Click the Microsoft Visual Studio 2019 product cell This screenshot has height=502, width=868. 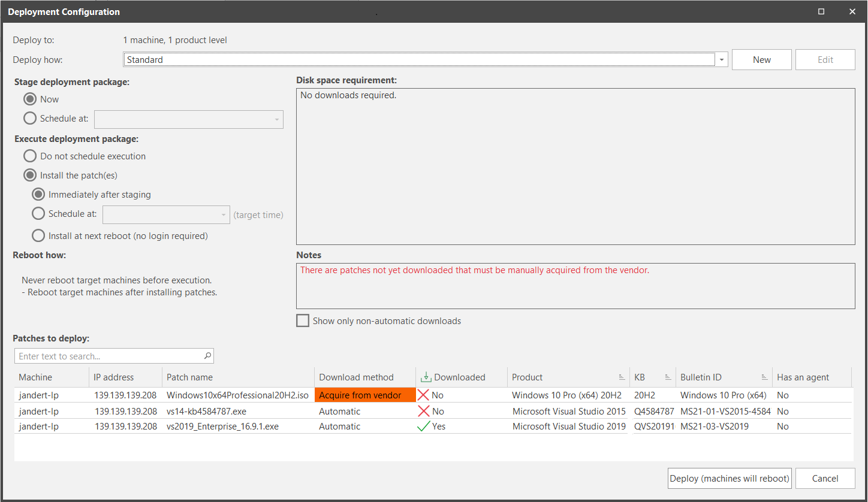[x=569, y=427]
